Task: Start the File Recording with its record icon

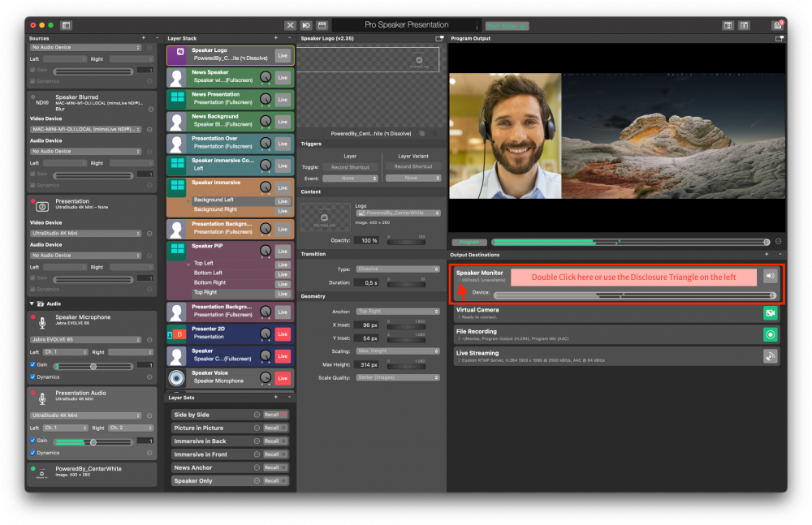Action: tap(770, 334)
